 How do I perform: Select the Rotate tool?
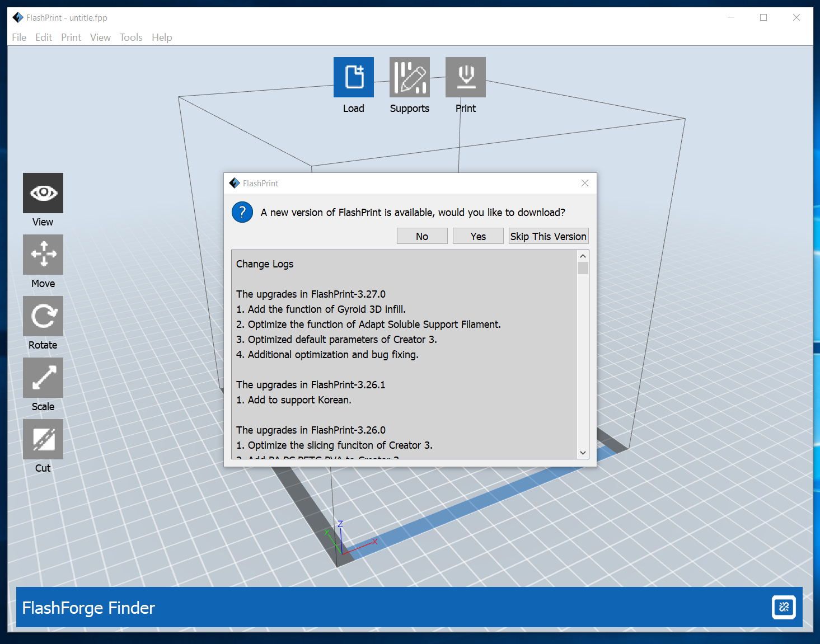[43, 316]
